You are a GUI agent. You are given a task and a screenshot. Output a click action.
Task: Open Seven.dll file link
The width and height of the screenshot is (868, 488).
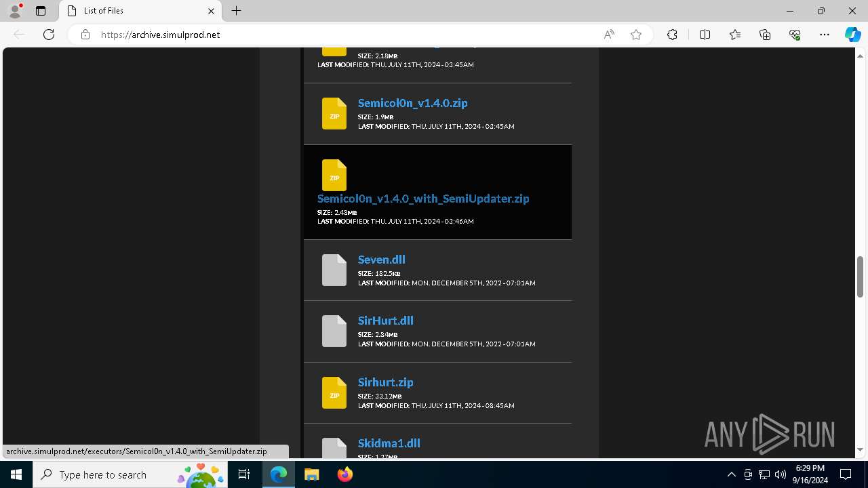point(381,260)
